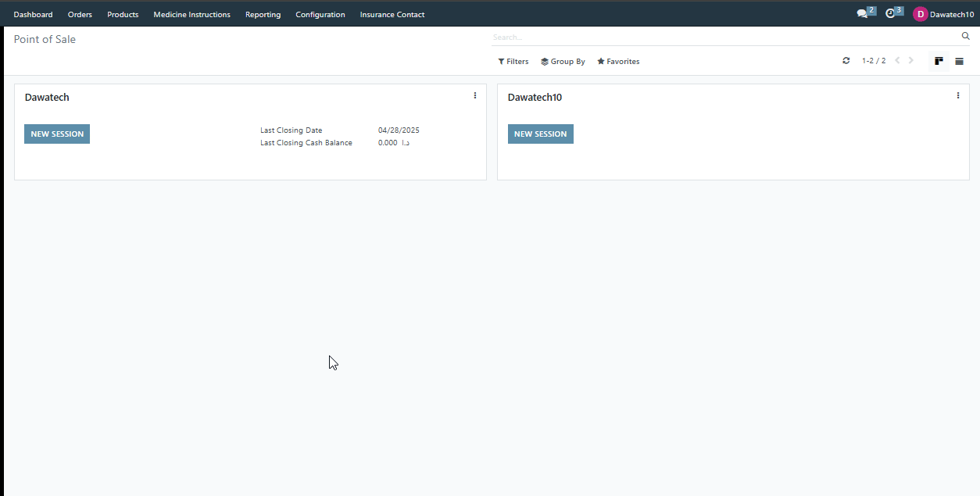Click the Dawatech10 card title
Screen dimensions: 980x496
point(535,98)
